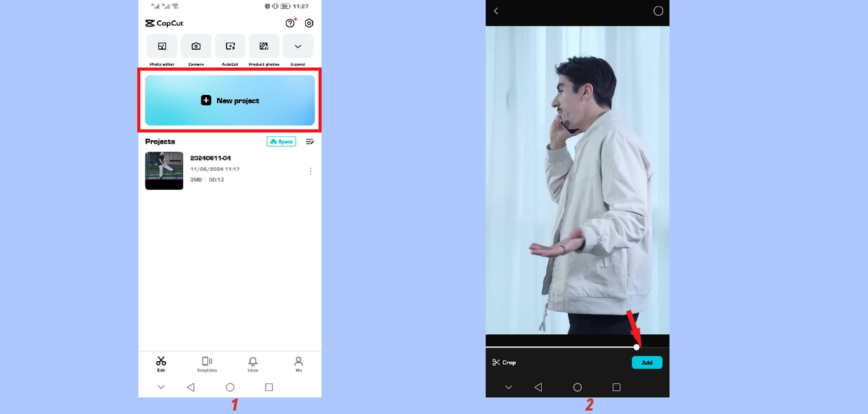Image resolution: width=868 pixels, height=414 pixels.
Task: Switch to the Edit tab
Action: (x=161, y=364)
